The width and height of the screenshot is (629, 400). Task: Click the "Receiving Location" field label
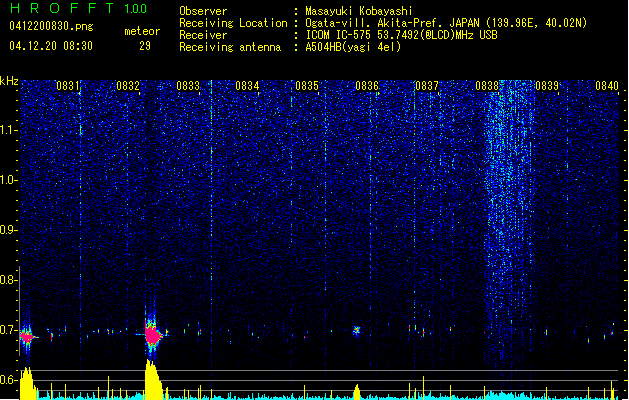233,23
